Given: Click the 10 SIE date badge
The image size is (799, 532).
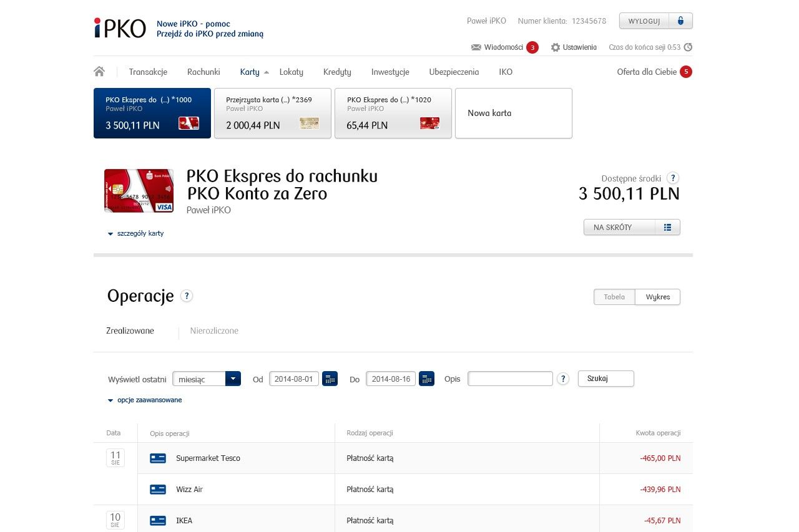Looking at the screenshot, I should [x=115, y=520].
